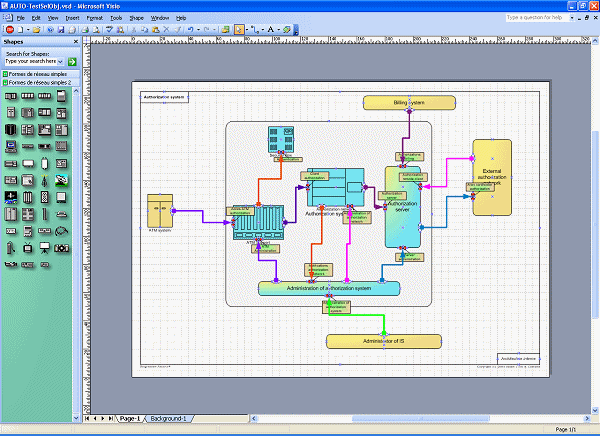The width and height of the screenshot is (600, 436).
Task: Open the Format menu
Action: pos(94,18)
